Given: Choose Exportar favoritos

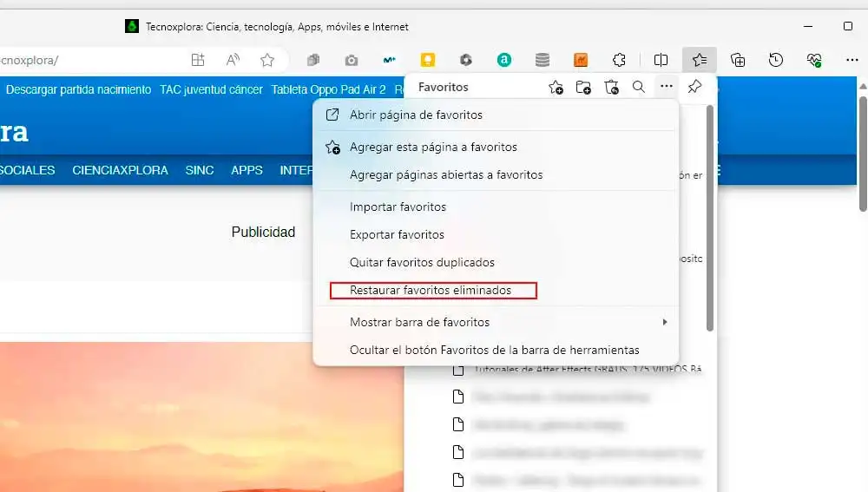Looking at the screenshot, I should pyautogui.click(x=496, y=234).
